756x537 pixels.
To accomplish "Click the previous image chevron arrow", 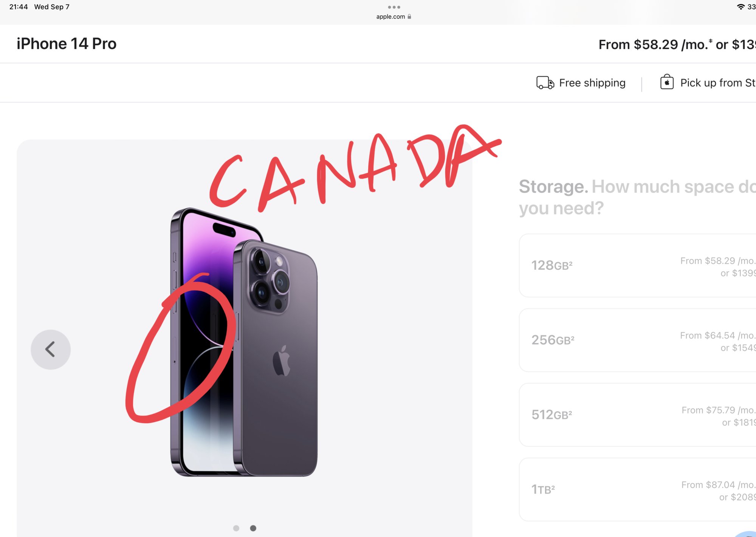I will tap(51, 350).
